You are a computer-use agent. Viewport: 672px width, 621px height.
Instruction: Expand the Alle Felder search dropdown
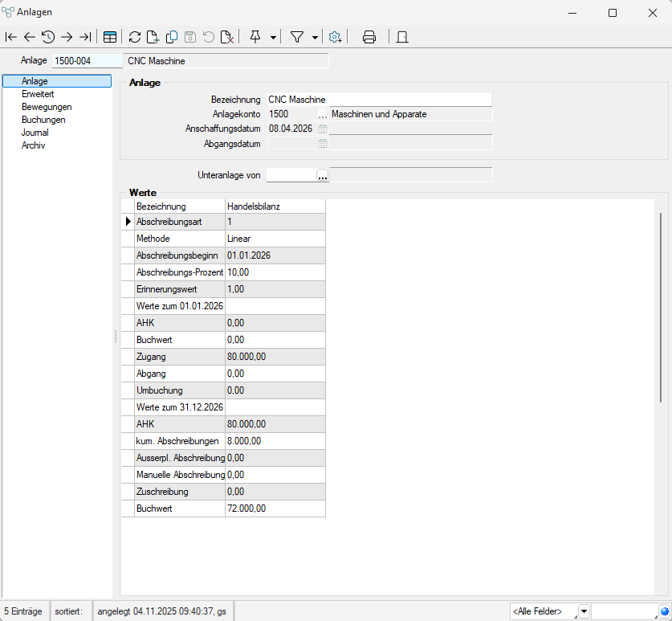tap(584, 611)
